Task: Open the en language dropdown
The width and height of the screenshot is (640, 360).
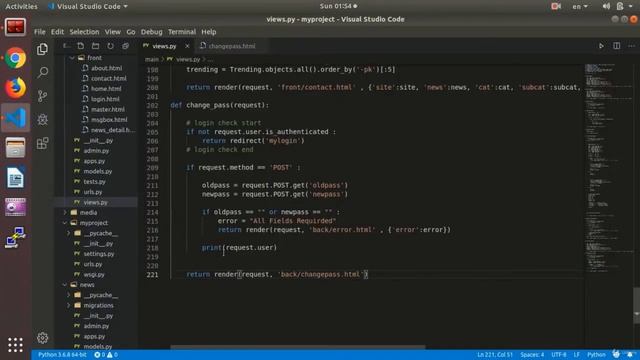Action: [x=580, y=6]
